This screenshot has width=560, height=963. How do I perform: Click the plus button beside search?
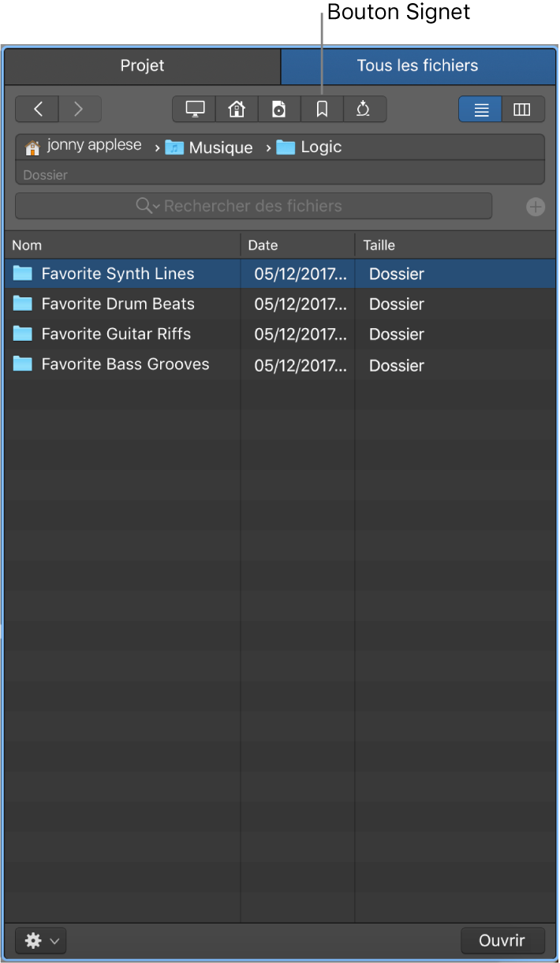(x=536, y=207)
